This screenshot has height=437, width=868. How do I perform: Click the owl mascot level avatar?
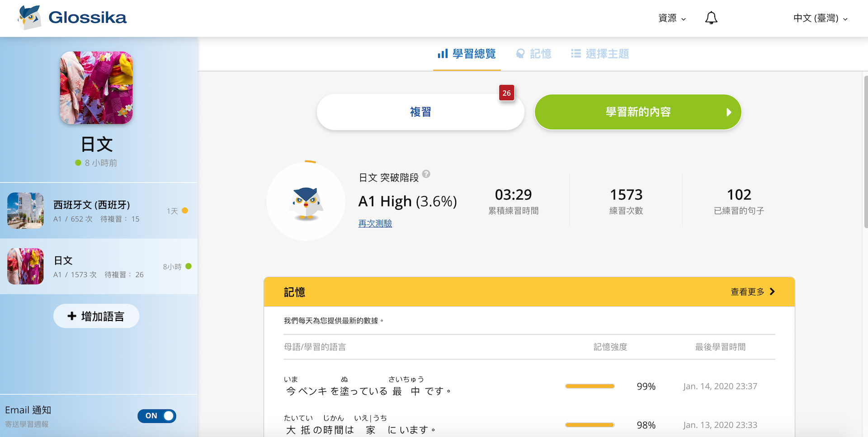(306, 202)
